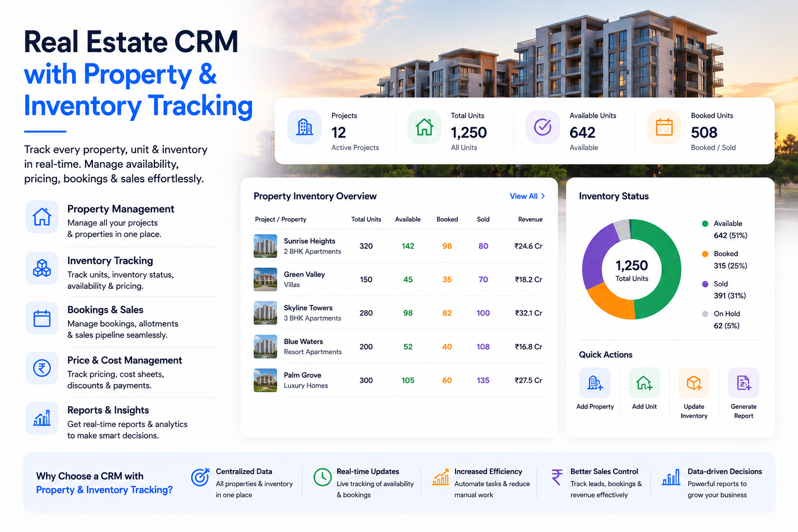798x532 pixels.
Task: Click the Available Units checkmark icon
Action: 543,127
